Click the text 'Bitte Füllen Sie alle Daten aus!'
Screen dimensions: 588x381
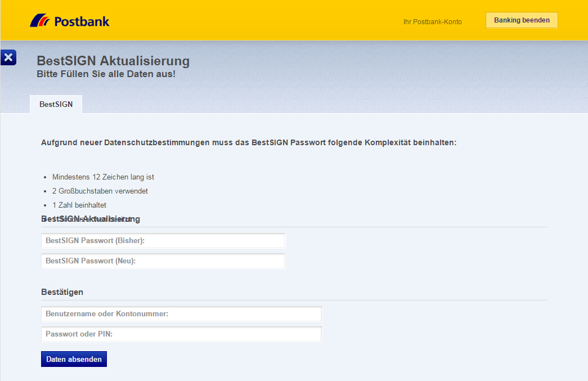(106, 74)
